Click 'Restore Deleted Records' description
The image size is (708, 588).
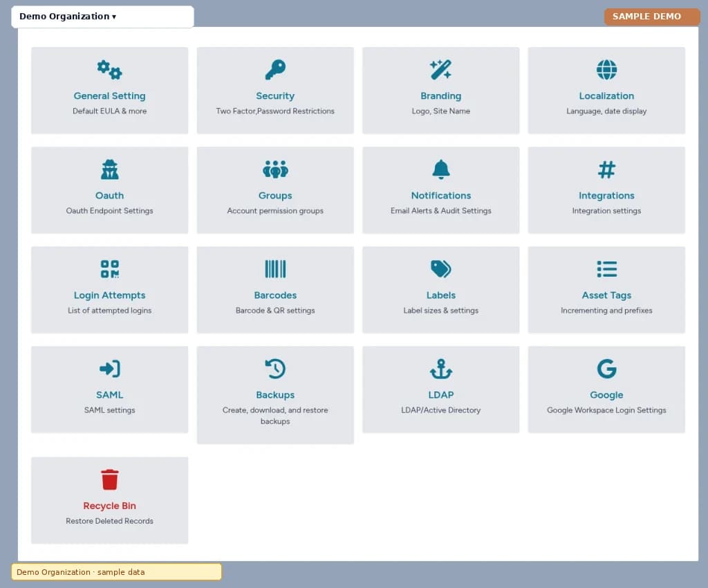coord(109,521)
